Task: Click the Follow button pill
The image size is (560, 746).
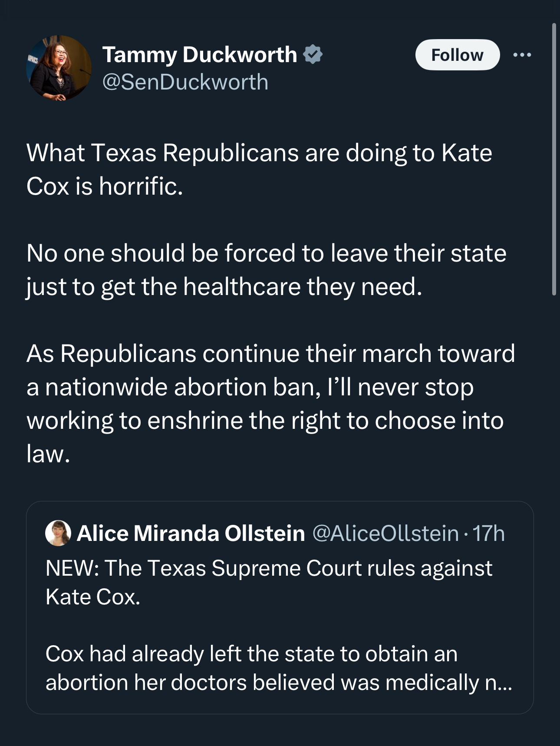Action: (x=458, y=55)
